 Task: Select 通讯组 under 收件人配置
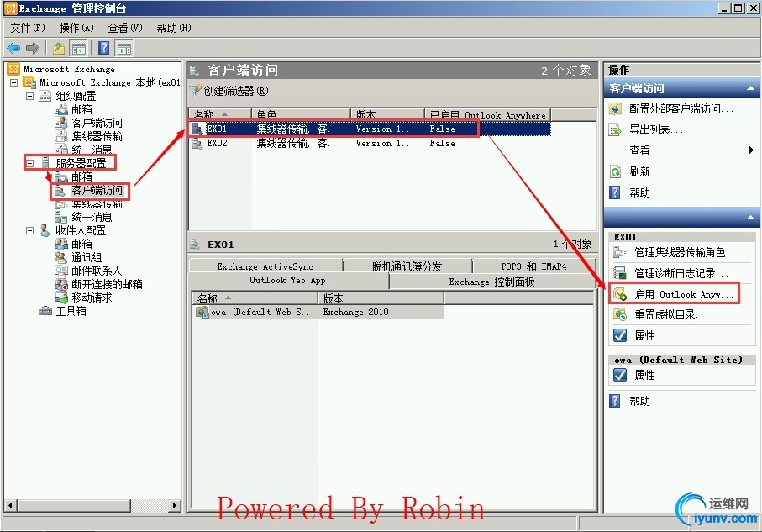coord(87,257)
